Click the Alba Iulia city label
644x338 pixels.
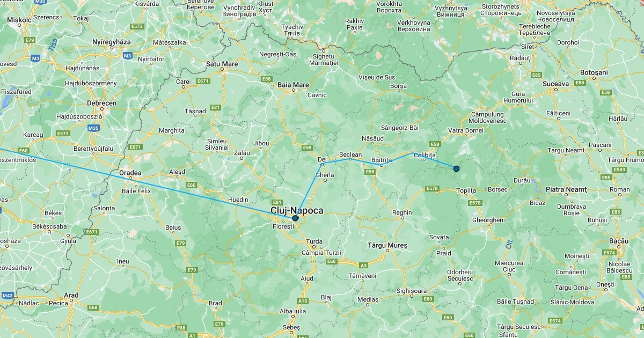point(293,311)
